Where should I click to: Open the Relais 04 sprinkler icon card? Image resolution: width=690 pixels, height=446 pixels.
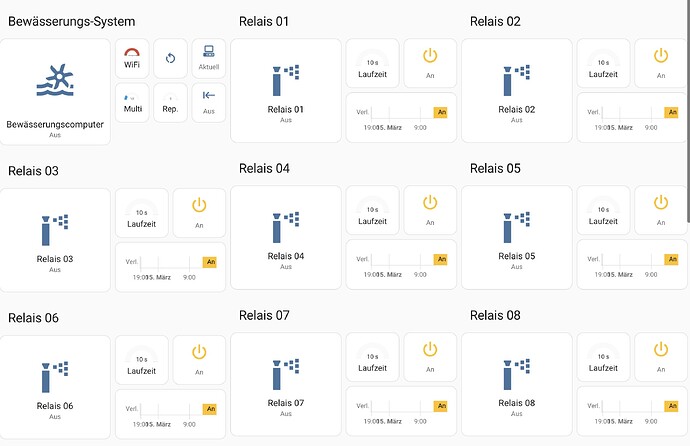(x=286, y=238)
